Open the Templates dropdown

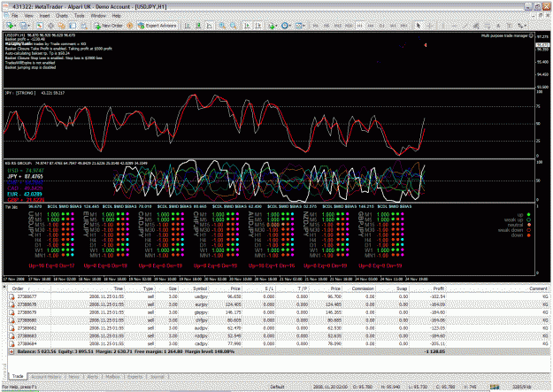point(300,26)
